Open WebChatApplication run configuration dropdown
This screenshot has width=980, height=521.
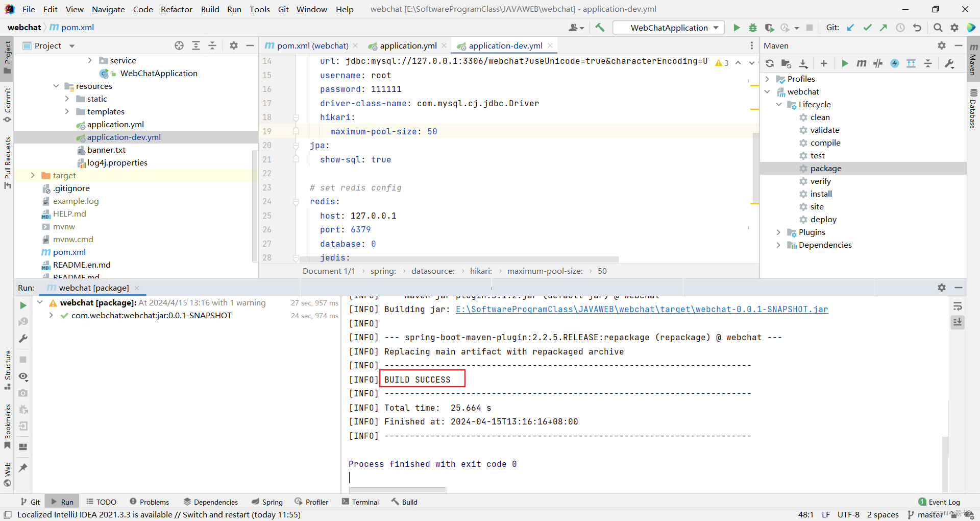(x=669, y=28)
